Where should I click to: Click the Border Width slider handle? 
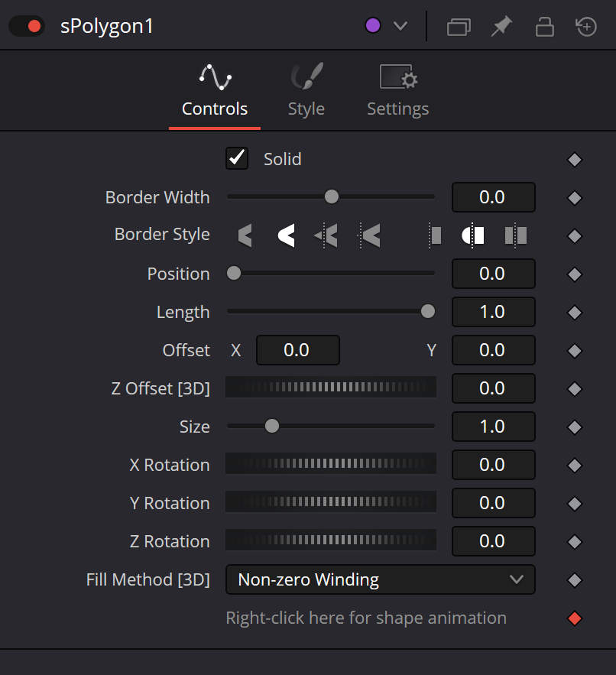[332, 196]
